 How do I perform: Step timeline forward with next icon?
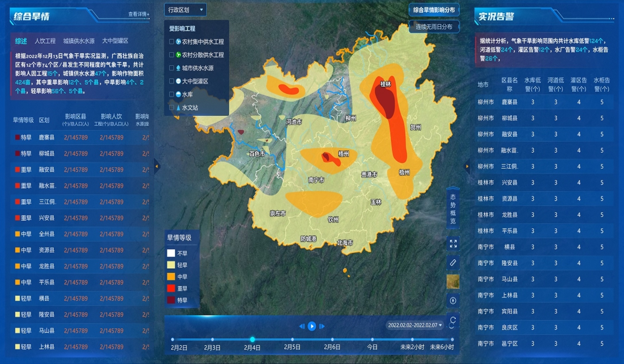[322, 326]
